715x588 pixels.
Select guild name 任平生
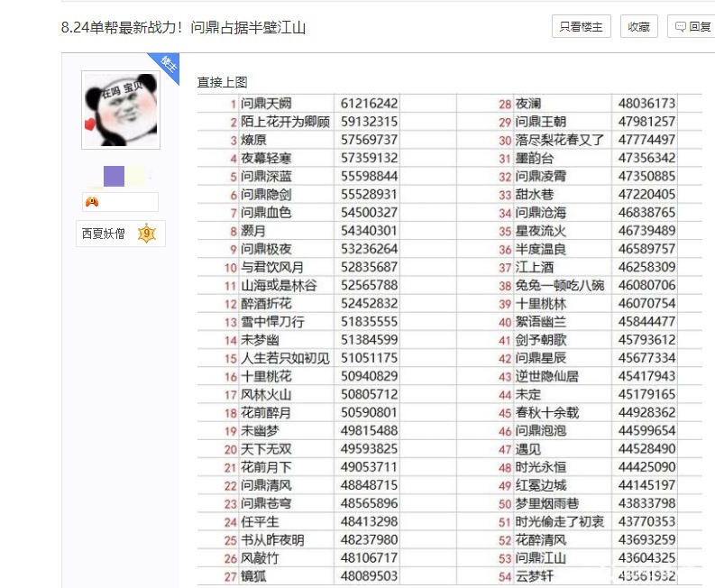click(260, 522)
